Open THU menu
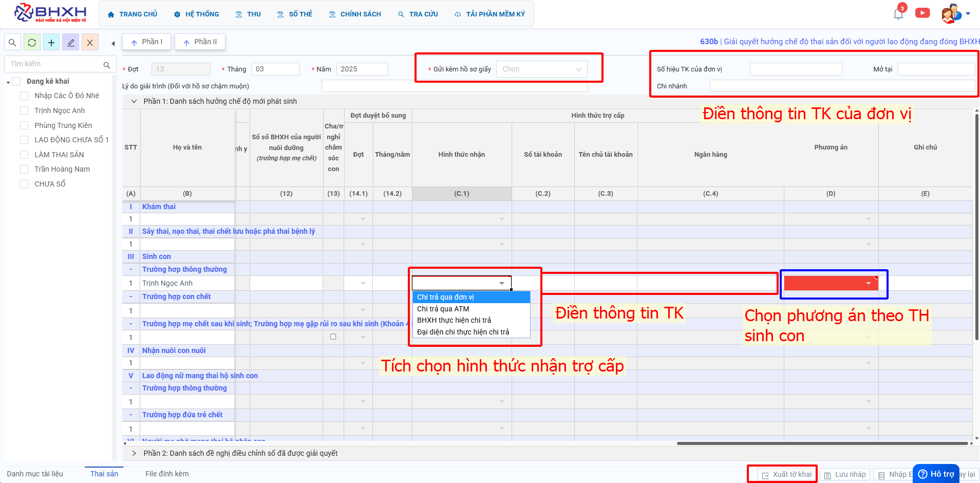 point(249,14)
